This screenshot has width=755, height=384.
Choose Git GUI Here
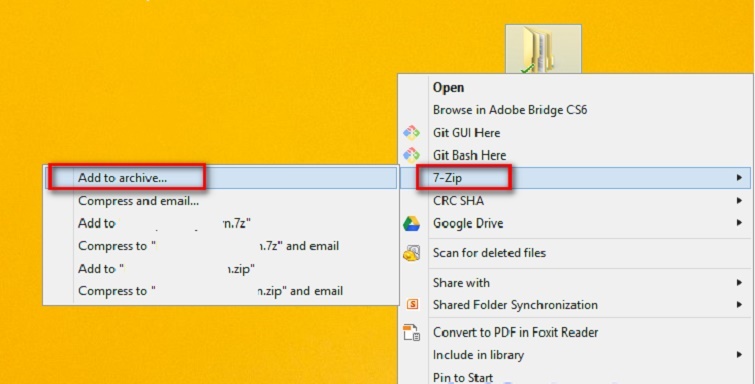pyautogui.click(x=466, y=132)
